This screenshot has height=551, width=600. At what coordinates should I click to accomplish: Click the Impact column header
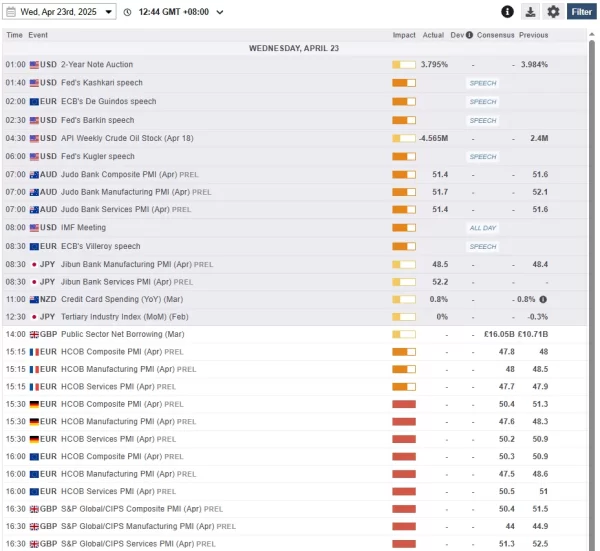(x=404, y=35)
